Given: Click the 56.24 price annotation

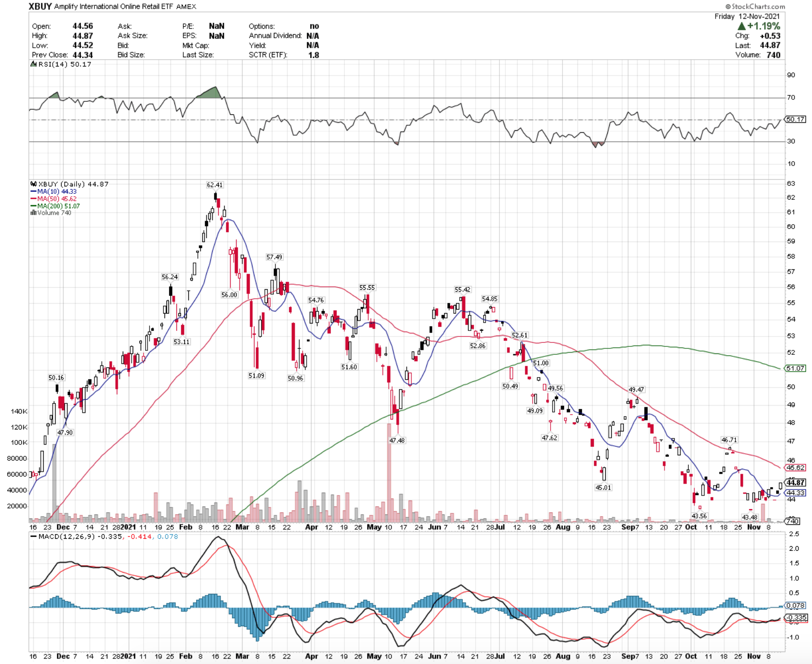Looking at the screenshot, I should pos(169,277).
